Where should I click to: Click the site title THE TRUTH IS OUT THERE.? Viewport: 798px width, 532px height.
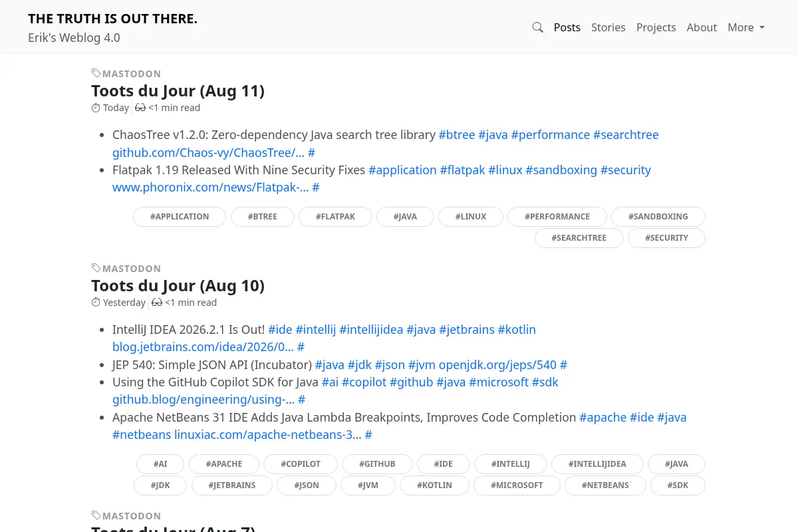pyautogui.click(x=112, y=19)
